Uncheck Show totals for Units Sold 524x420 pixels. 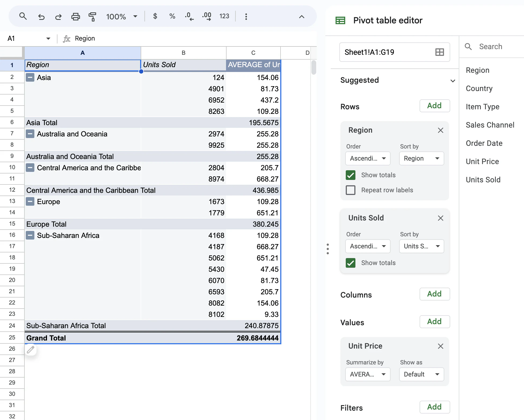(x=351, y=263)
